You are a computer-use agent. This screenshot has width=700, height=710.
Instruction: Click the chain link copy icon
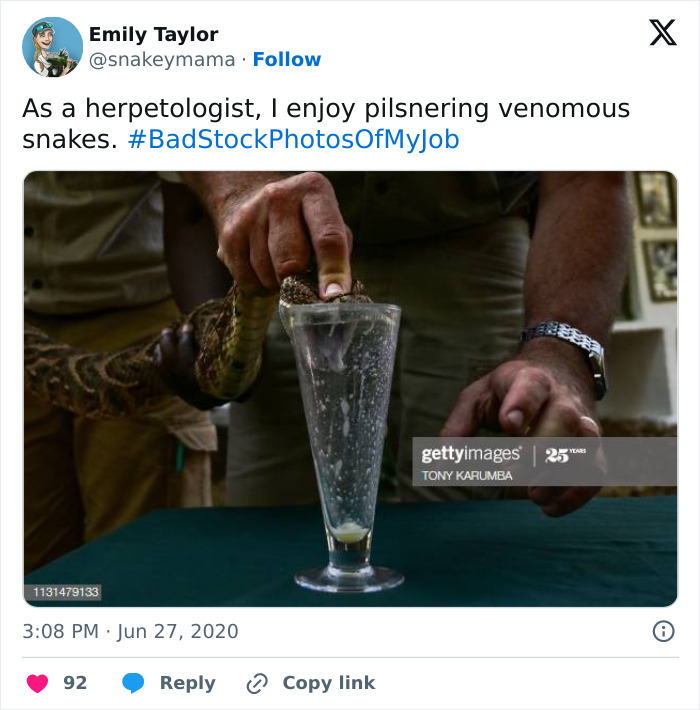[257, 683]
